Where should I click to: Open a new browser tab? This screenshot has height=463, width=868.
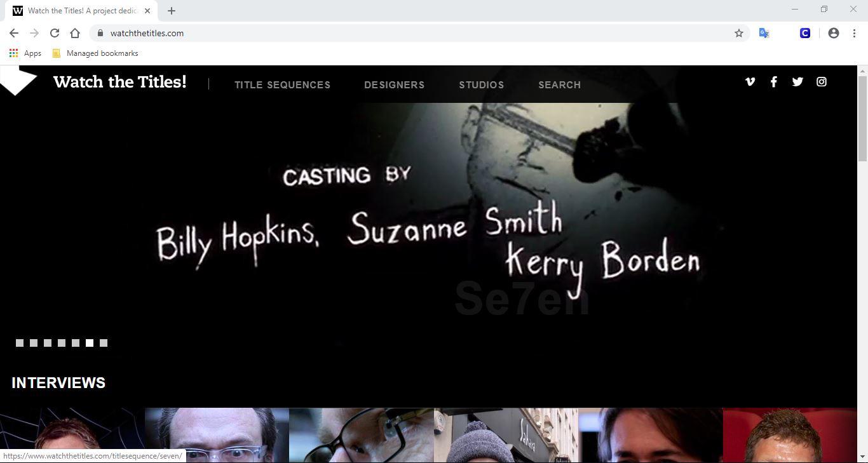(x=172, y=11)
